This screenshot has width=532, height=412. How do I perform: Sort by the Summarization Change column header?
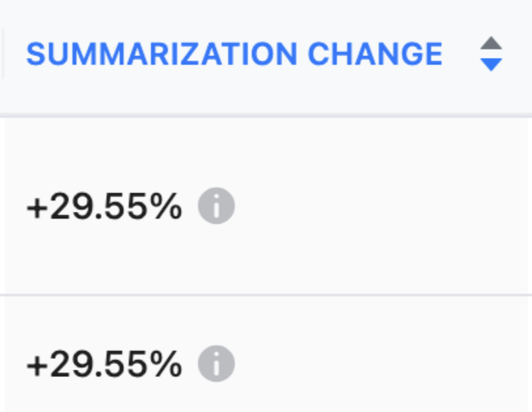pyautogui.click(x=234, y=54)
